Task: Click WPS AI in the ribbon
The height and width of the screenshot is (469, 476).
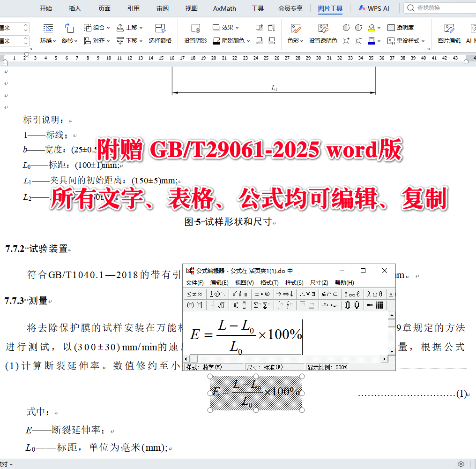Action: pos(374,8)
